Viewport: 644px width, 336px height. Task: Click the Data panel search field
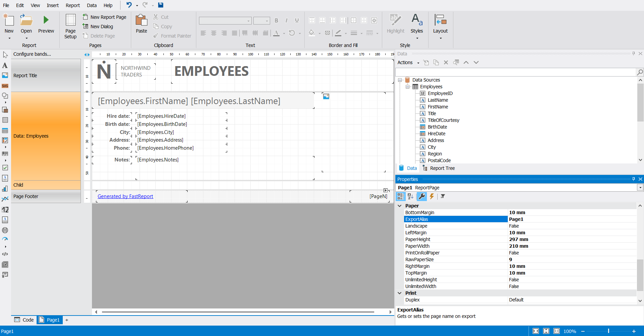(x=516, y=72)
